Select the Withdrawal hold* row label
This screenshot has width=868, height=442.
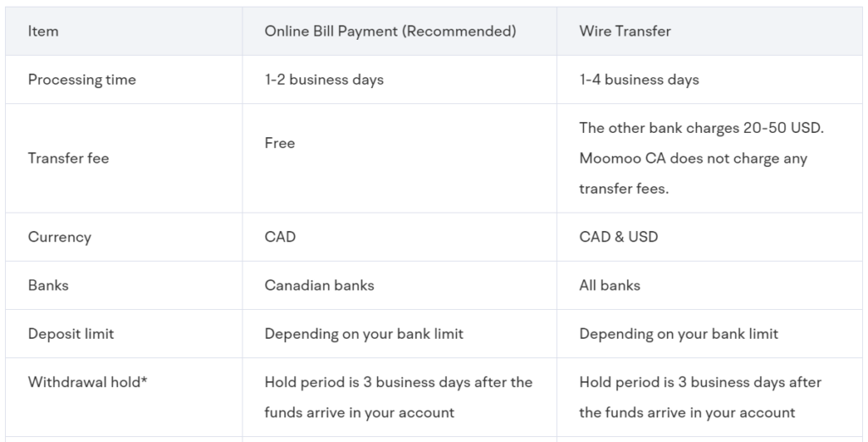tap(87, 382)
